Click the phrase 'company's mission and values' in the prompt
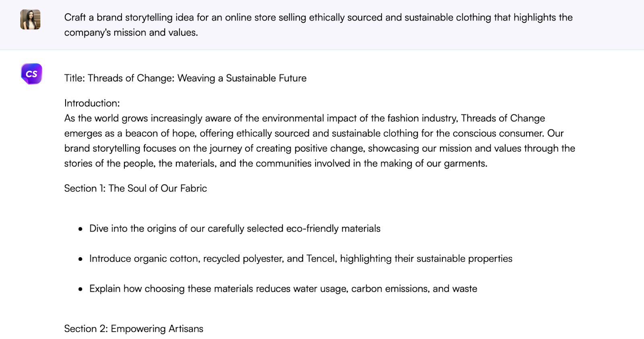 [x=131, y=33]
